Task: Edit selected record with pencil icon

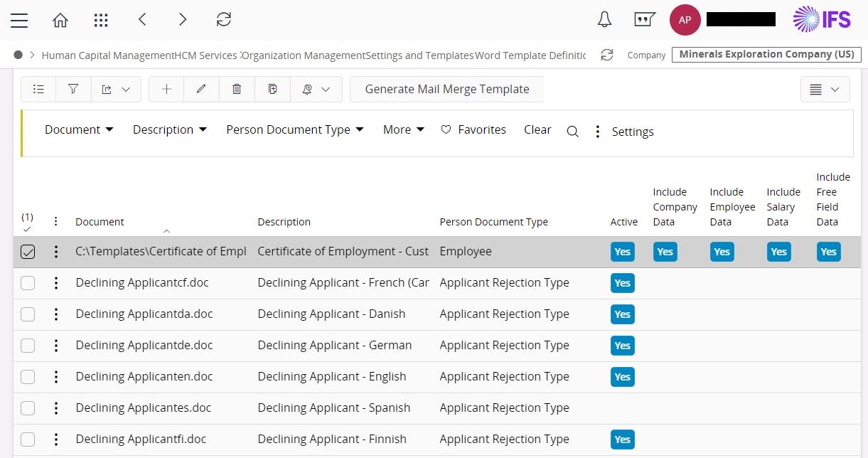Action: click(201, 89)
